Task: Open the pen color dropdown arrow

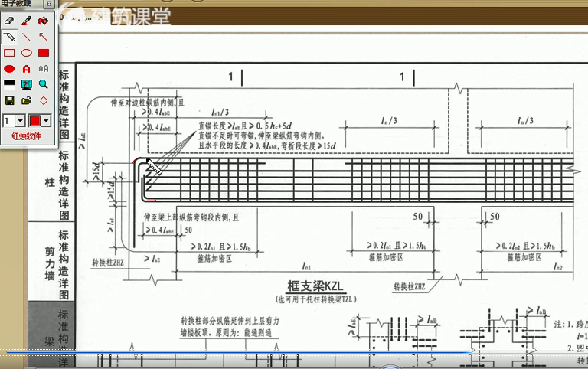Action: pos(46,121)
